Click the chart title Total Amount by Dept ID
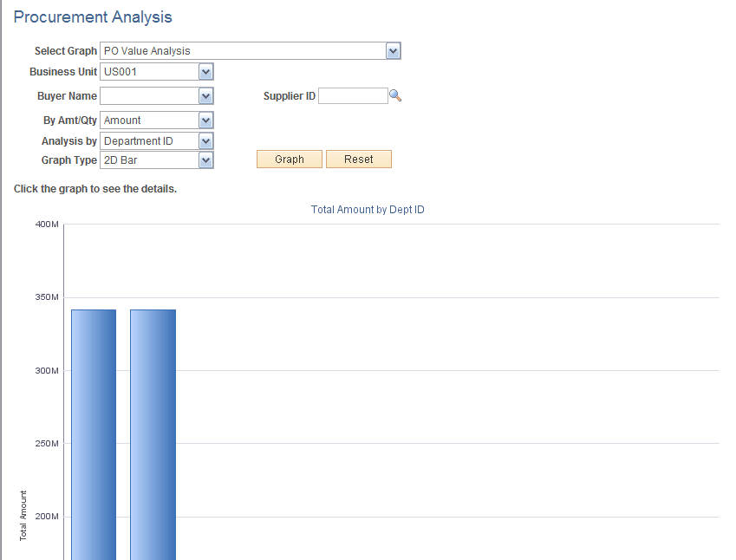Image resolution: width=736 pixels, height=560 pixels. click(x=367, y=209)
